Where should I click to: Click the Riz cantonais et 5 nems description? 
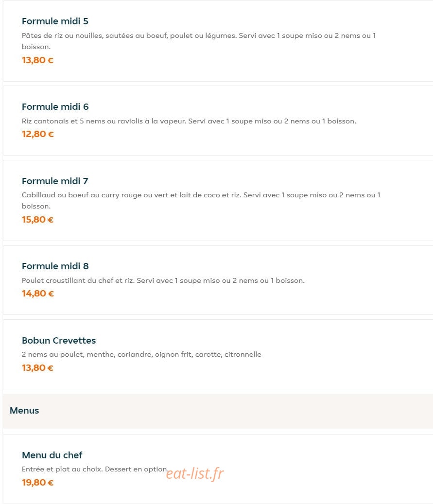(189, 121)
